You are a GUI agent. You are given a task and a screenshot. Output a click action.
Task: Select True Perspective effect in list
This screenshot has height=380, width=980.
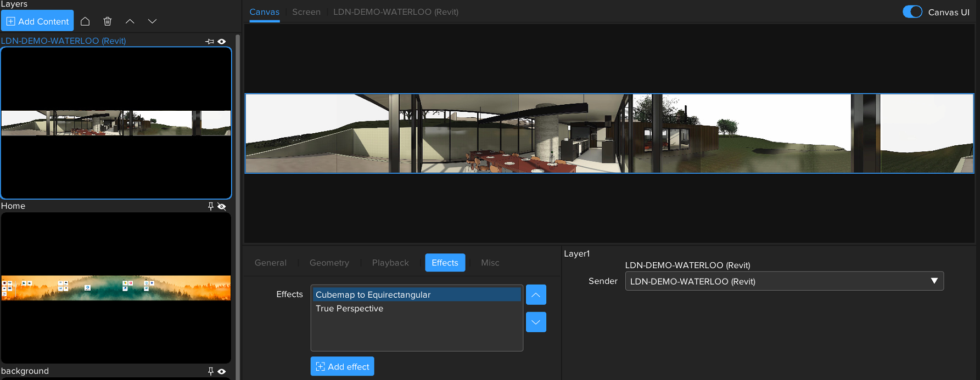point(349,309)
